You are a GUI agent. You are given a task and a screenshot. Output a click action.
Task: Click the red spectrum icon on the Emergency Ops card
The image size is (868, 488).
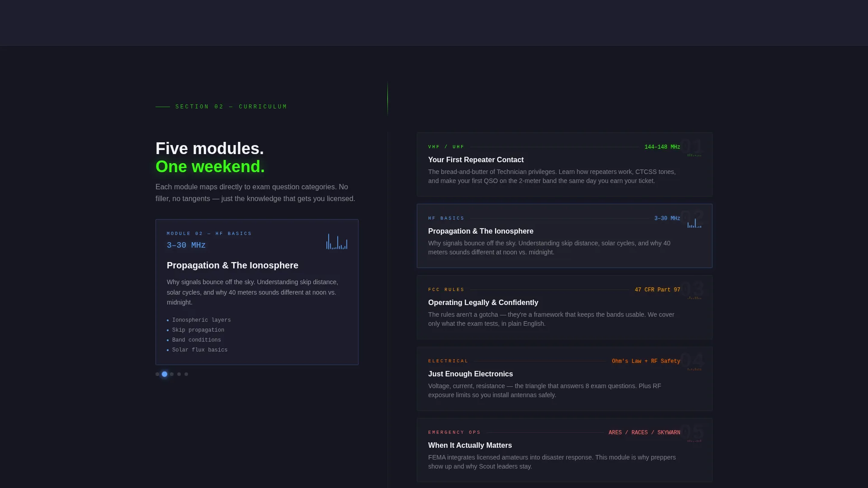pos(694,440)
